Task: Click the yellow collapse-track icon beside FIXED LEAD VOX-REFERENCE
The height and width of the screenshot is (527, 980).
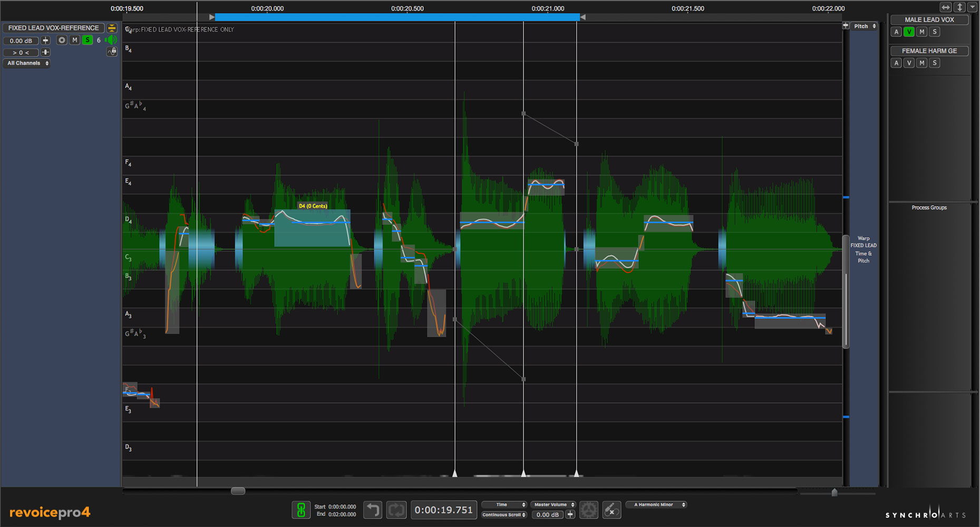Action: click(x=112, y=28)
